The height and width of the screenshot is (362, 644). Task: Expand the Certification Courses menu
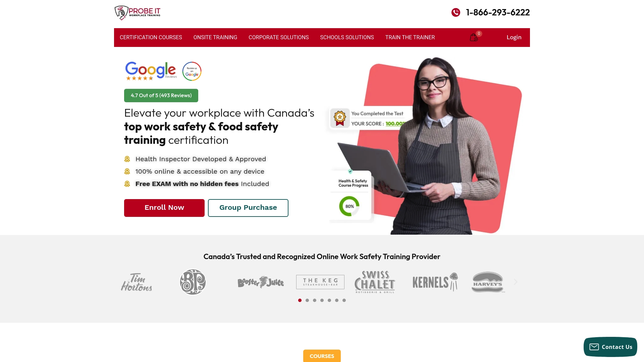(x=151, y=37)
